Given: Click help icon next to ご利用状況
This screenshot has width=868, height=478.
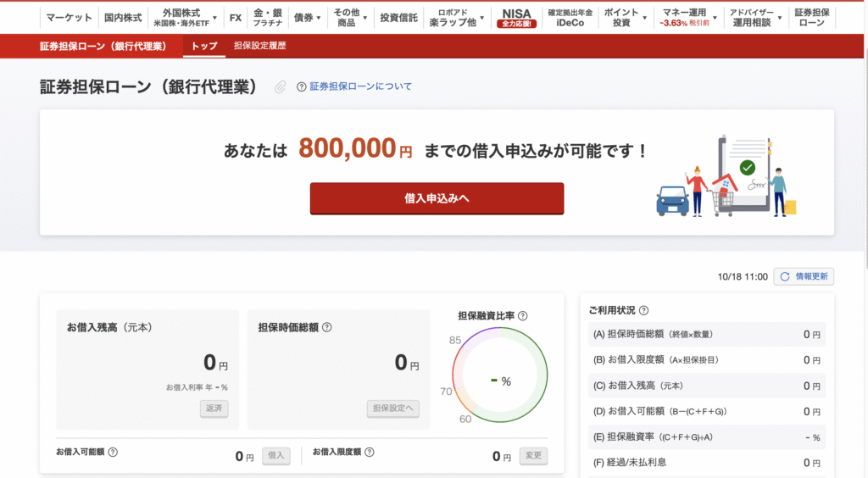Looking at the screenshot, I should pos(643,311).
